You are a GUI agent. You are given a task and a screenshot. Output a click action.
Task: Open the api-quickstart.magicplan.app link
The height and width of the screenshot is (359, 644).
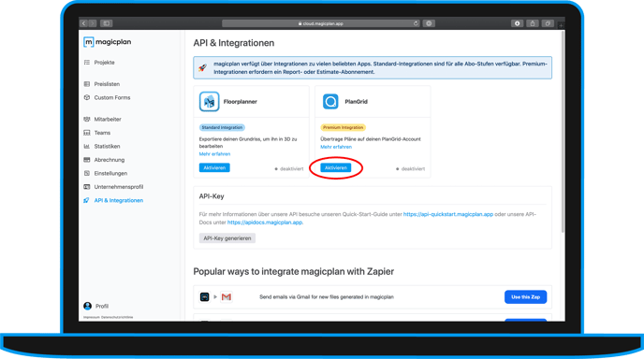point(448,214)
